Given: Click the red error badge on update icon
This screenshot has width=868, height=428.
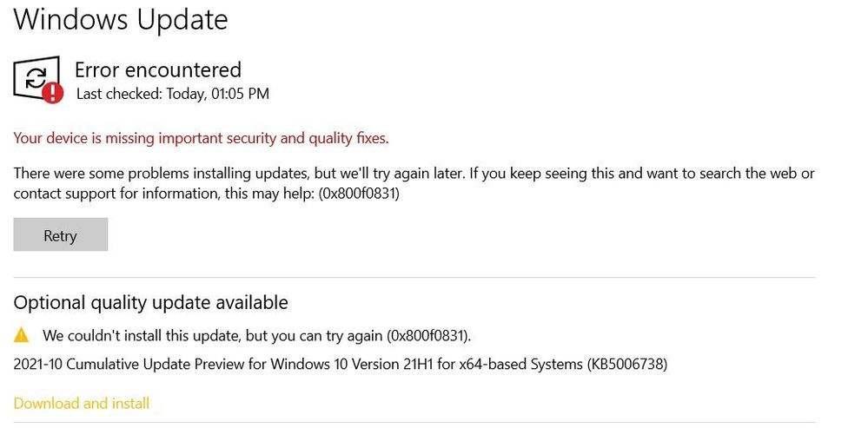Looking at the screenshot, I should 52,93.
